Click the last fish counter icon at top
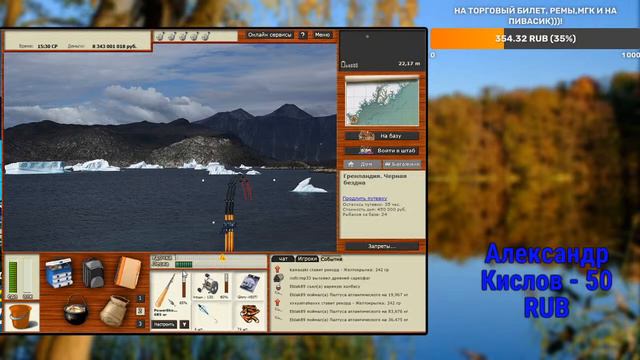The image size is (640, 360). [x=205, y=36]
